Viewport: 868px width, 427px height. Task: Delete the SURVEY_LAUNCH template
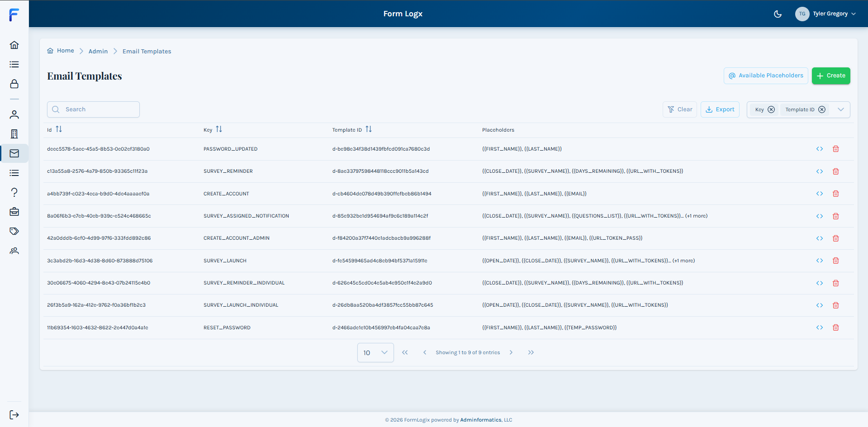coord(836,261)
